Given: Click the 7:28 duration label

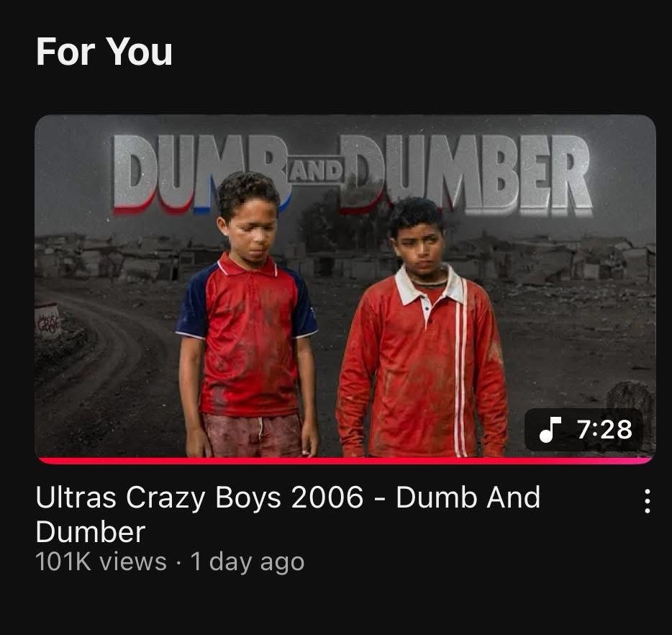Looking at the screenshot, I should click(x=604, y=429).
